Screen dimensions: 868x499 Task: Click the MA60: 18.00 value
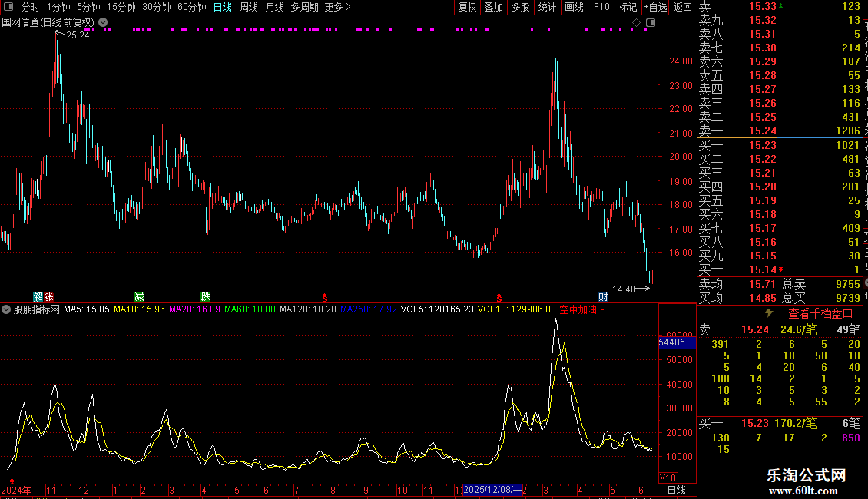pyautogui.click(x=250, y=310)
